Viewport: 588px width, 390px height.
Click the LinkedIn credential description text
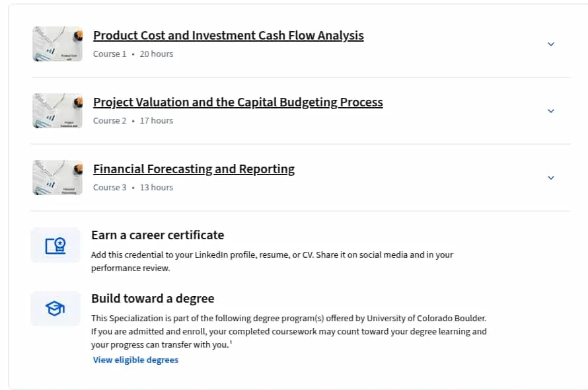272,261
